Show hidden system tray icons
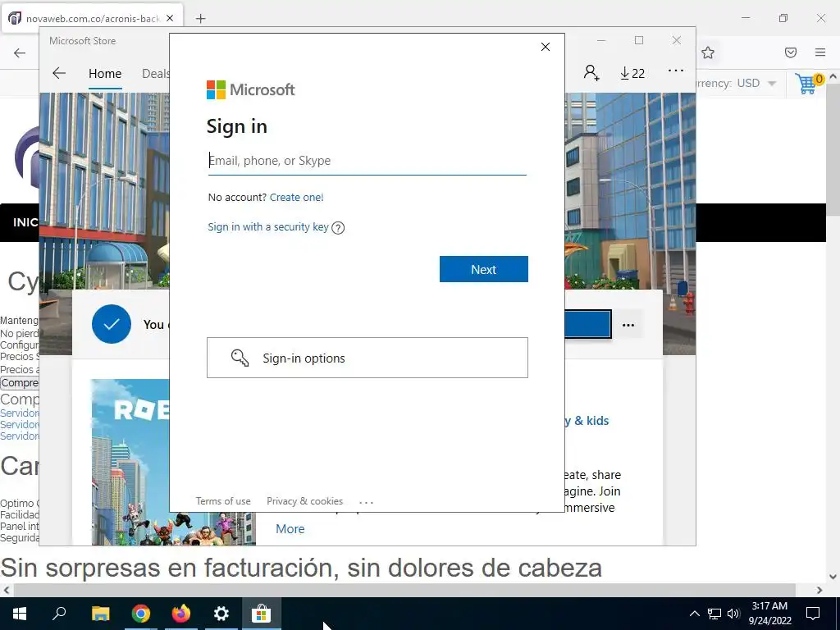Image resolution: width=840 pixels, height=630 pixels. point(694,614)
